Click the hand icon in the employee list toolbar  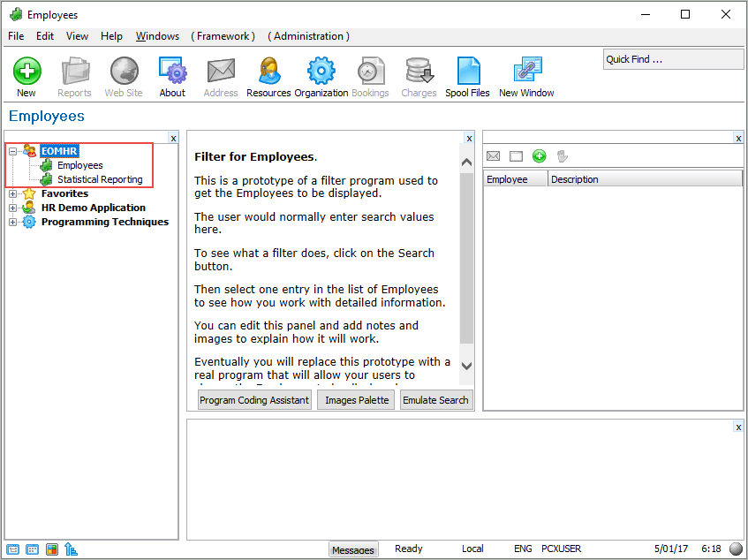562,156
